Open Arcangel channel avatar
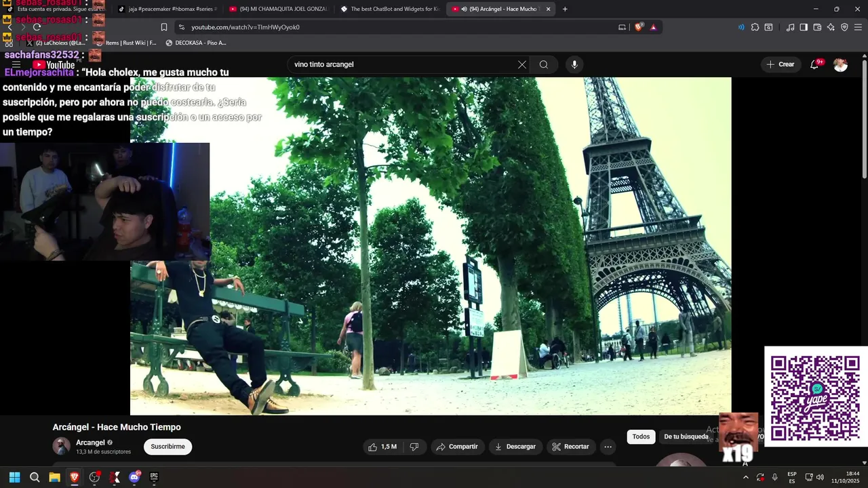This screenshot has height=488, width=868. coord(62,446)
